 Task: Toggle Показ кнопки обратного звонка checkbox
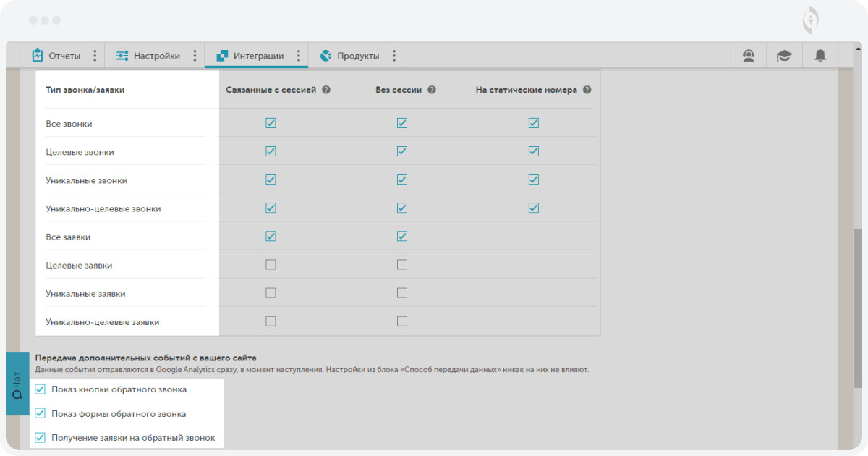click(40, 389)
